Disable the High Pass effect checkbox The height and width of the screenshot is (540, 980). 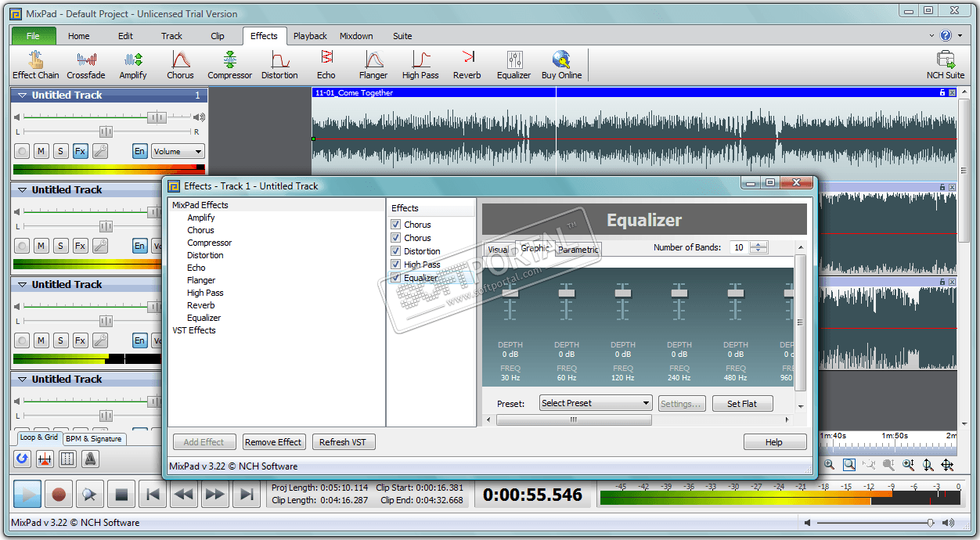tap(396, 265)
